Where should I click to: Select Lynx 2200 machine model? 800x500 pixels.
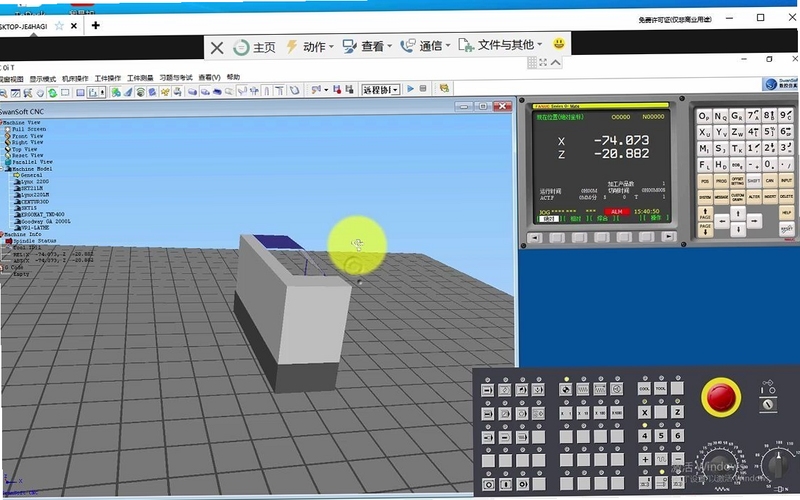[x=35, y=182]
